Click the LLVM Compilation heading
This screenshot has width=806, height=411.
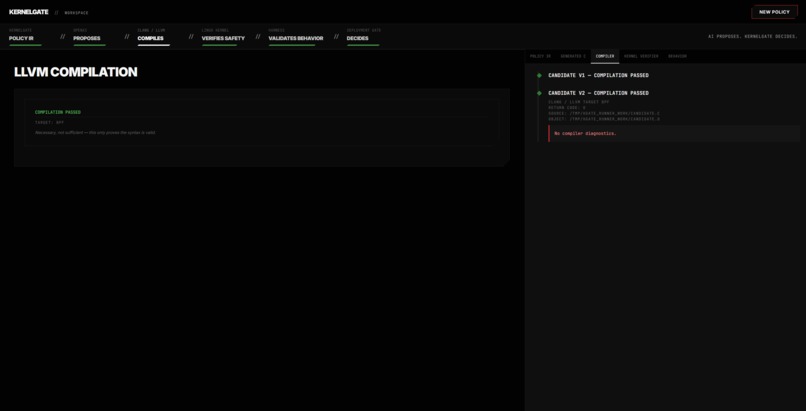coord(76,72)
